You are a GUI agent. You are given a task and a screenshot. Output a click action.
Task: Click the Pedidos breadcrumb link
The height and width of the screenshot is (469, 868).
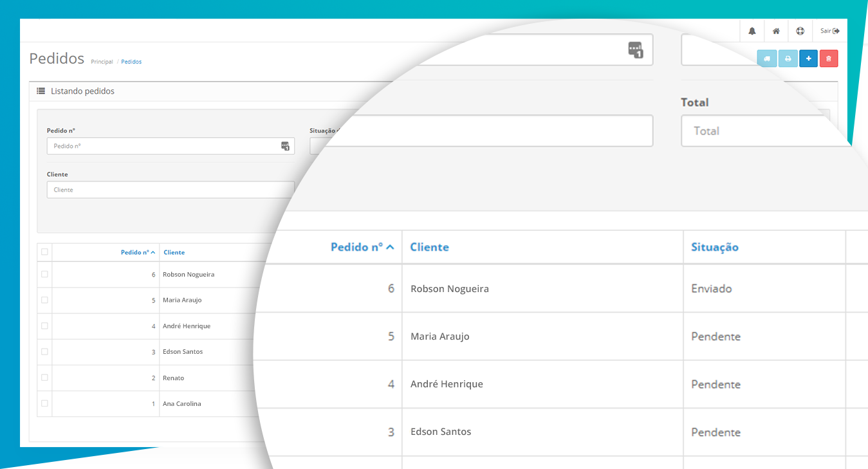(x=131, y=62)
